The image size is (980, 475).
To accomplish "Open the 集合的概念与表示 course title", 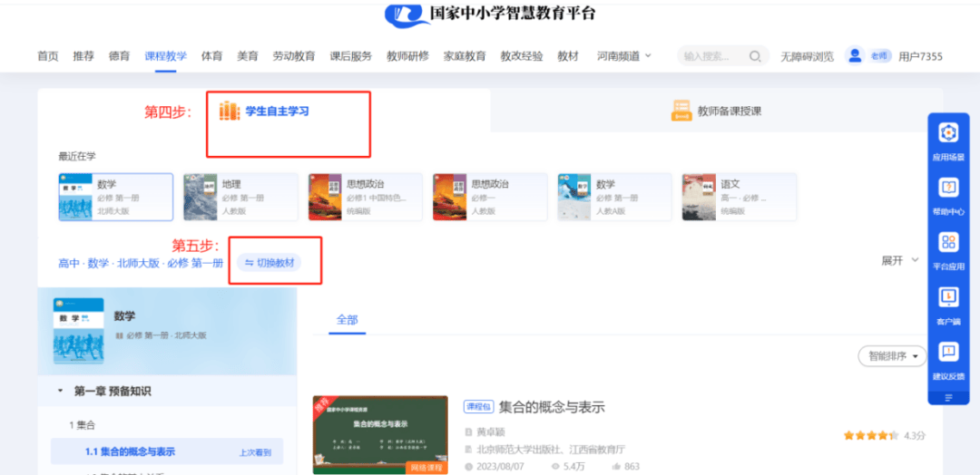I will [552, 407].
